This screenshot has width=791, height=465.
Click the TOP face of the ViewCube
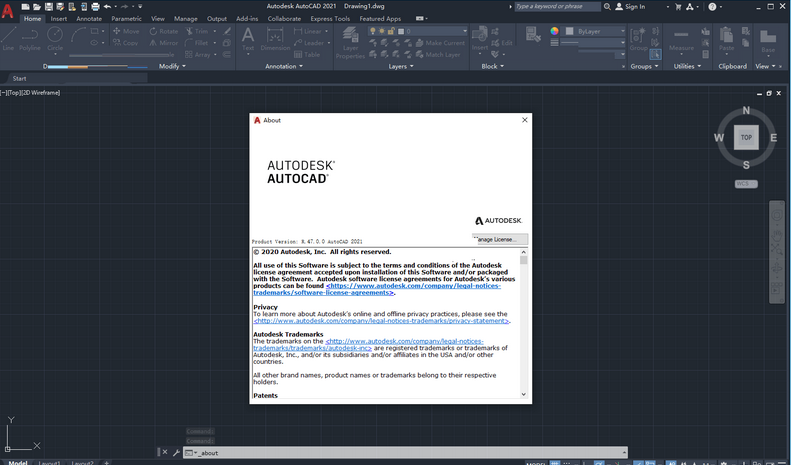(746, 137)
